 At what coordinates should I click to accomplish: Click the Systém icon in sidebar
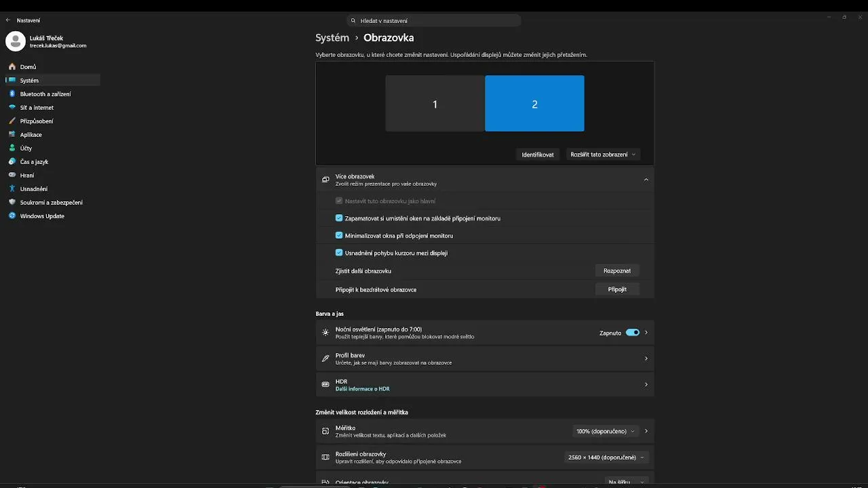12,81
